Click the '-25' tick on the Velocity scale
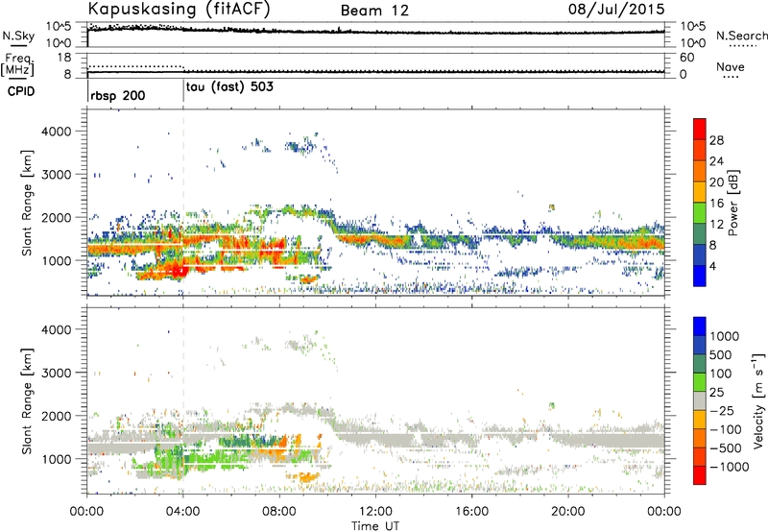This screenshot has height=532, width=768. 724,411
